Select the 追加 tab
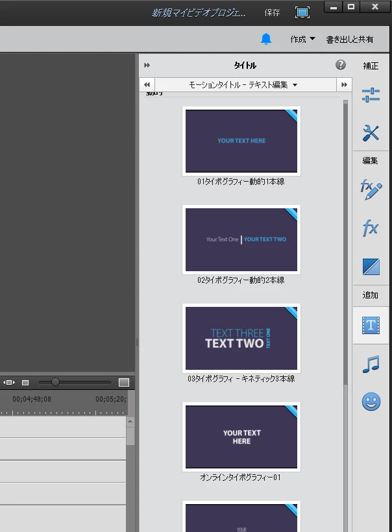 point(371,295)
